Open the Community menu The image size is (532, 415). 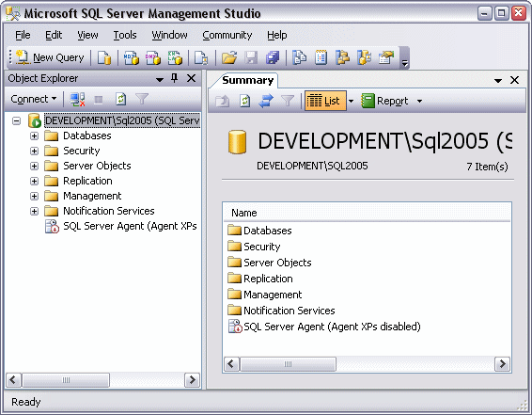click(x=227, y=35)
